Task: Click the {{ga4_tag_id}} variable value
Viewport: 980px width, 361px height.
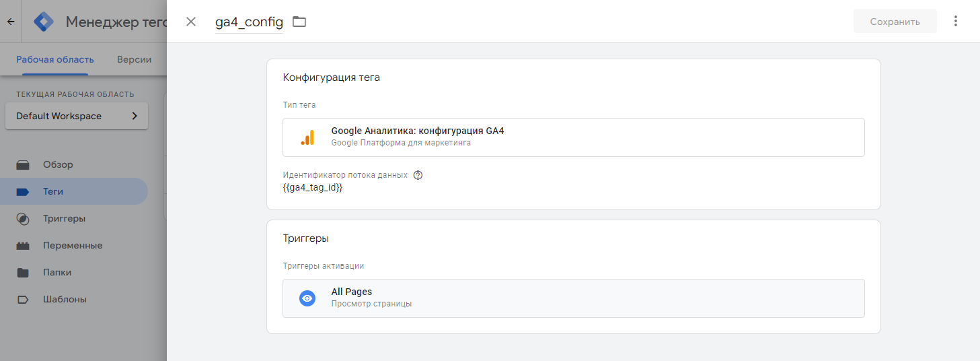Action: tap(313, 188)
